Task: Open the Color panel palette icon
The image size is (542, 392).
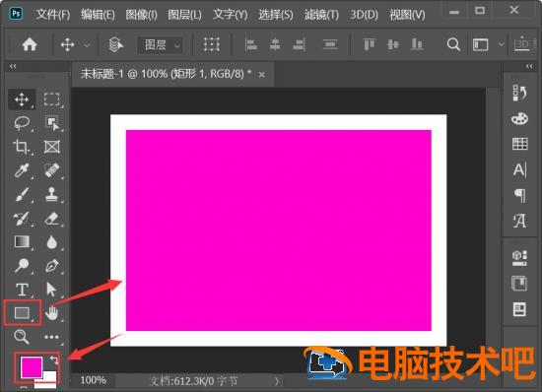Action: pos(519,119)
